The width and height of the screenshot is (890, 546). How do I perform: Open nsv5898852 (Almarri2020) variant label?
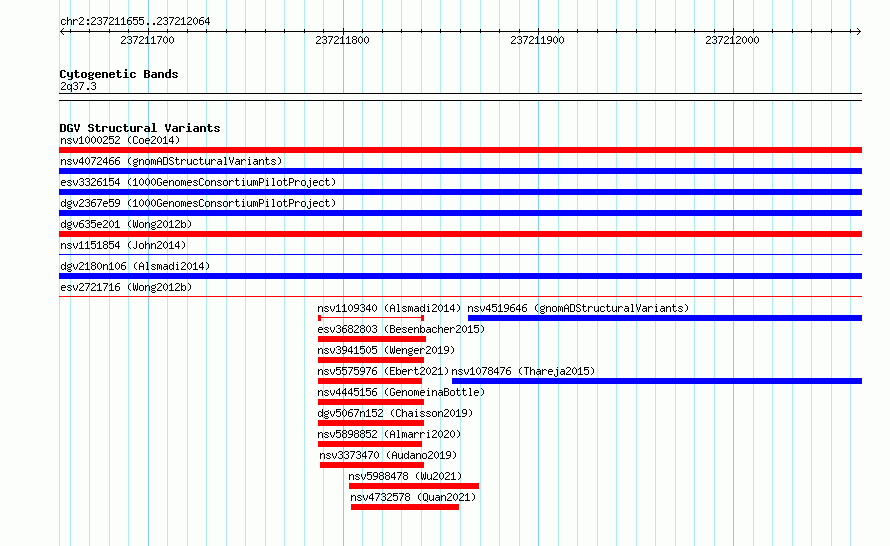click(389, 434)
